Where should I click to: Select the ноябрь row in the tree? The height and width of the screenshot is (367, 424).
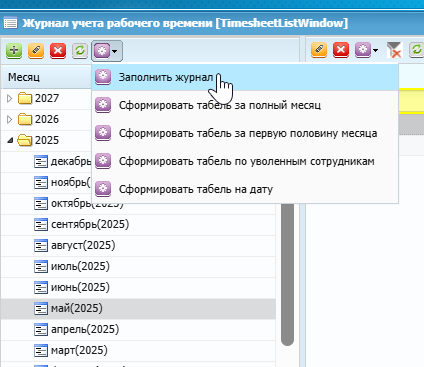tap(47, 183)
